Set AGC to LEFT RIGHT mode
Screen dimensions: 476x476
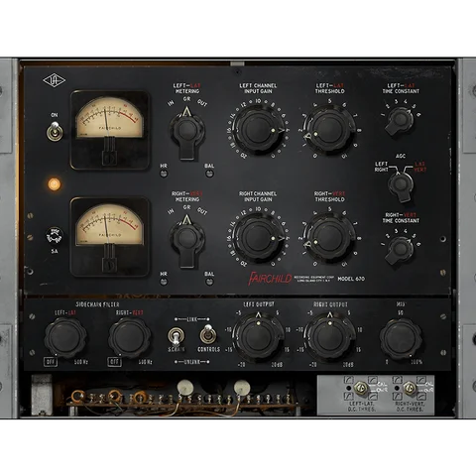[381, 167]
